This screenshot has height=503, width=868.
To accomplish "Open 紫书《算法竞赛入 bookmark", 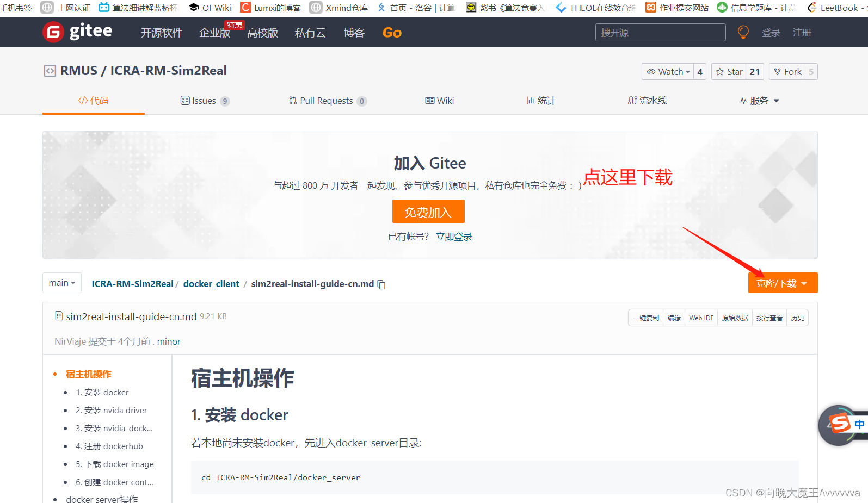I will point(506,8).
